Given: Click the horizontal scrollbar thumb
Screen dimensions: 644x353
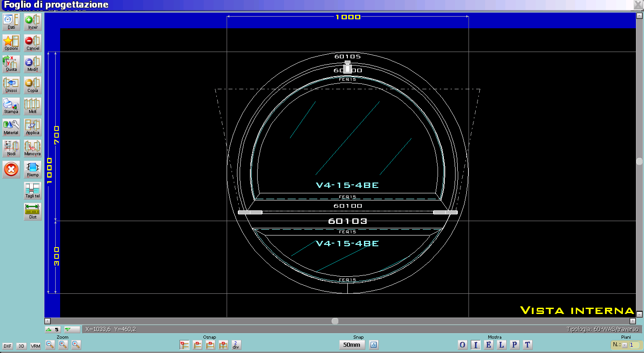Looking at the screenshot, I should 335,321.
